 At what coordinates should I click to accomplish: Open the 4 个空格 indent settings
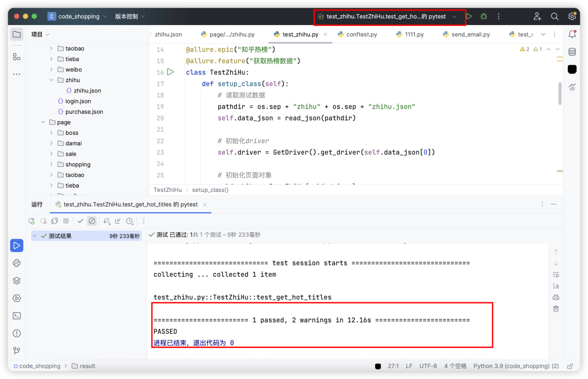455,366
